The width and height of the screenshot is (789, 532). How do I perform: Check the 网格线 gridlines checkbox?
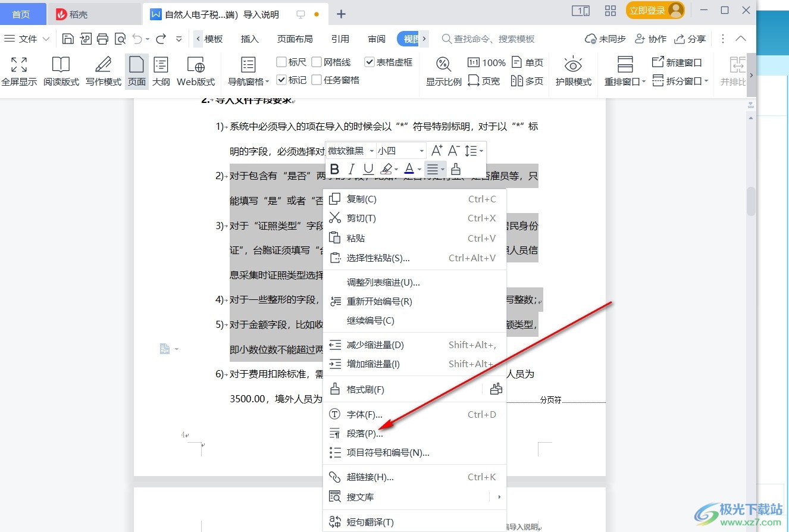tap(317, 62)
